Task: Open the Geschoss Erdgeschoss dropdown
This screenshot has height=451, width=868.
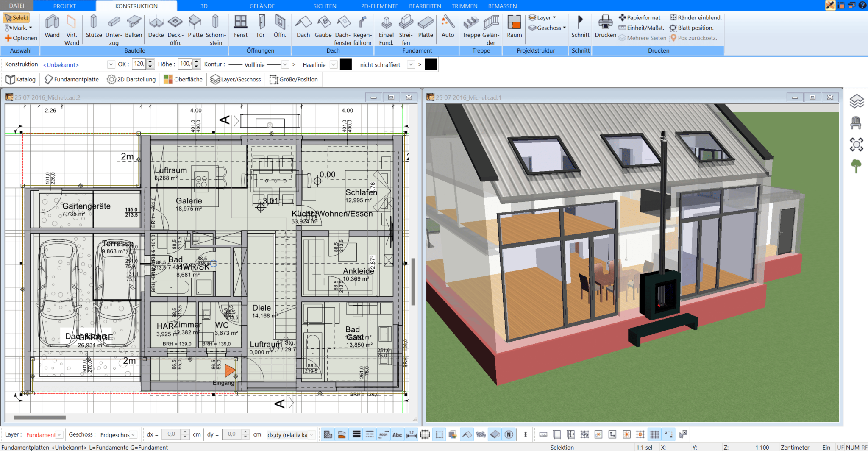Action: [x=134, y=434]
